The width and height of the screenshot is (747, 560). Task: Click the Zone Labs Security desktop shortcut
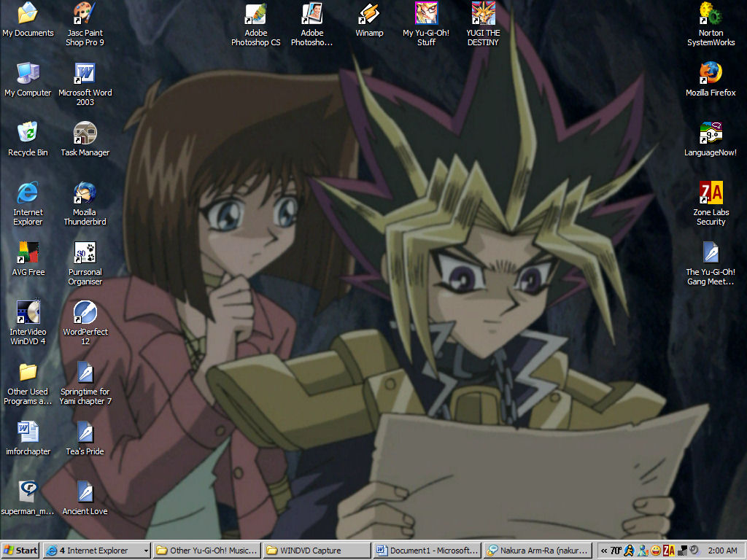[x=711, y=204]
